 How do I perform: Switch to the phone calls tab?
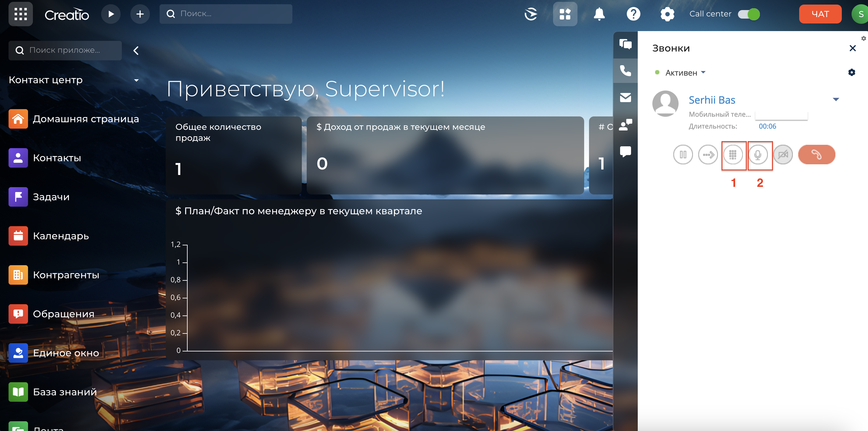(625, 70)
